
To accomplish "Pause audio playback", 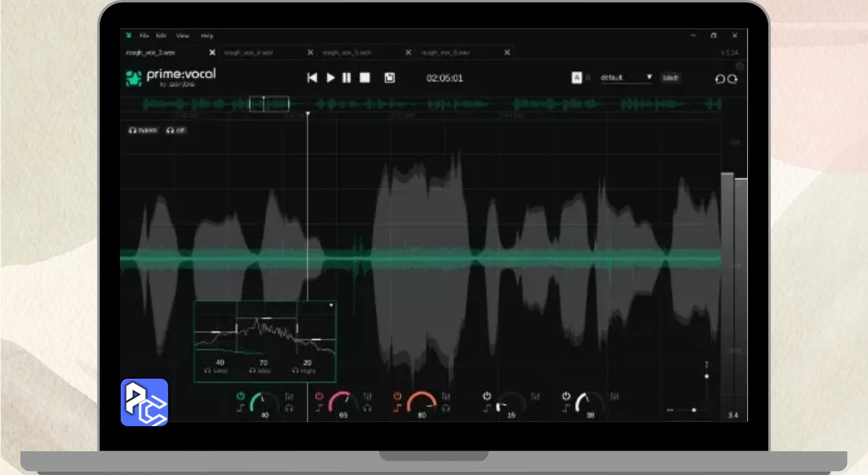I will coord(347,78).
